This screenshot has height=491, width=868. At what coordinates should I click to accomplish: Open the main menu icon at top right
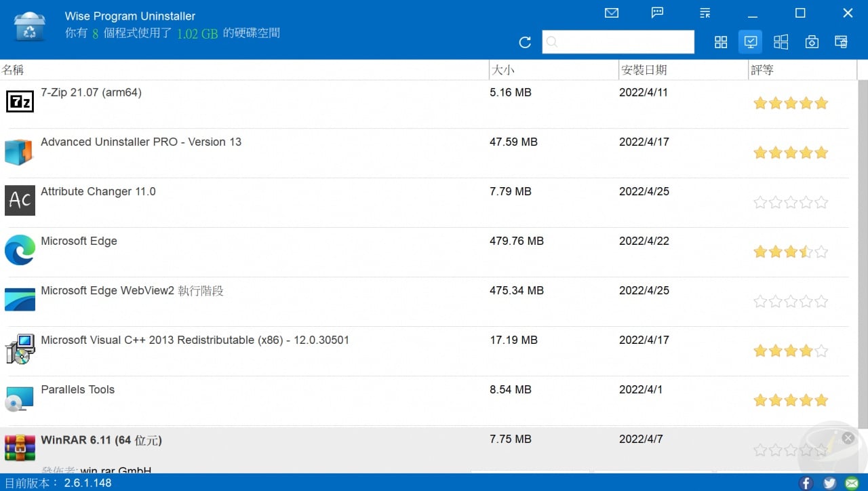[705, 12]
